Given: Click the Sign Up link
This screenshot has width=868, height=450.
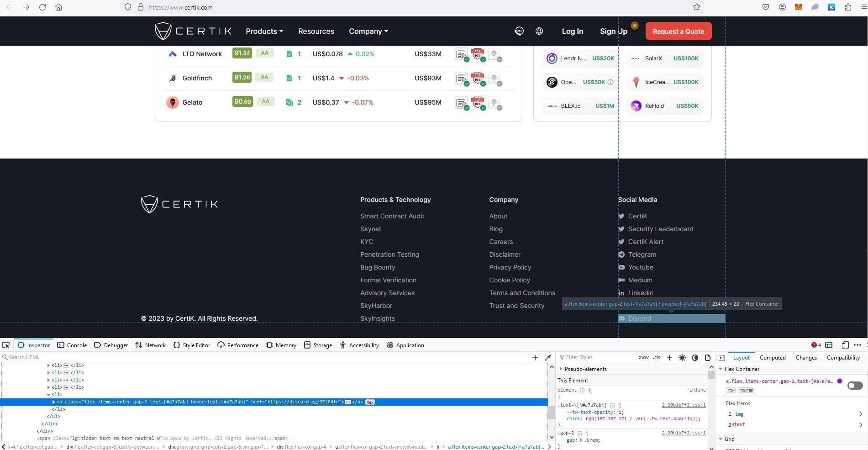Looking at the screenshot, I should (x=613, y=31).
